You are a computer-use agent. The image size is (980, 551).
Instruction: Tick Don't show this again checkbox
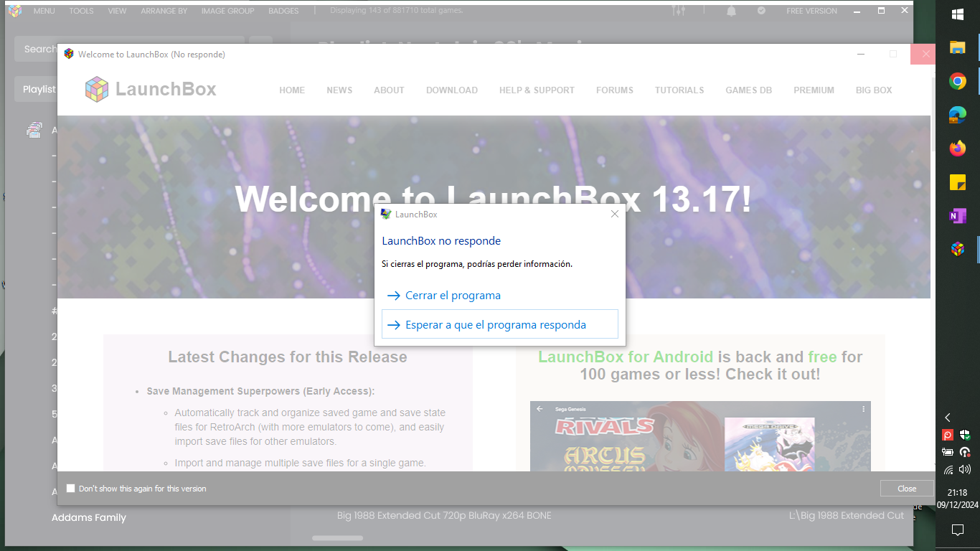tap(70, 489)
